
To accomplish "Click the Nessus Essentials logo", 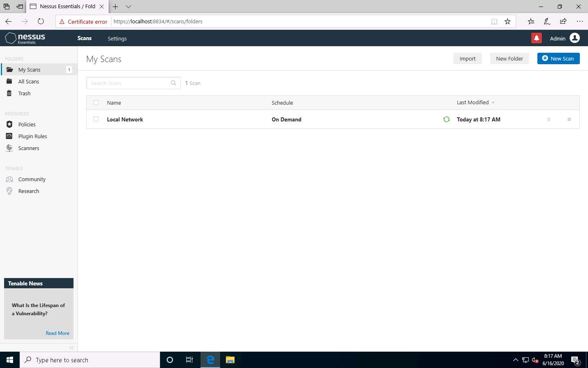I will [25, 38].
